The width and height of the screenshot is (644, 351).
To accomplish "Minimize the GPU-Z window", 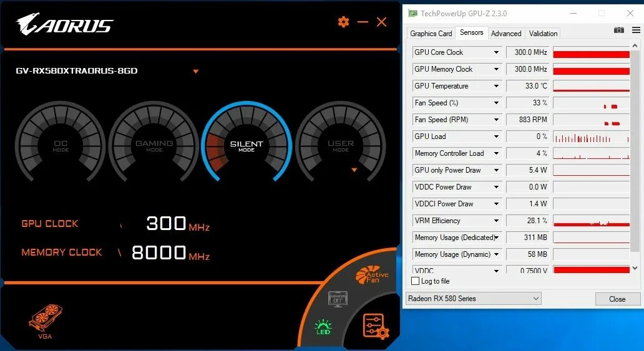I will (x=573, y=13).
